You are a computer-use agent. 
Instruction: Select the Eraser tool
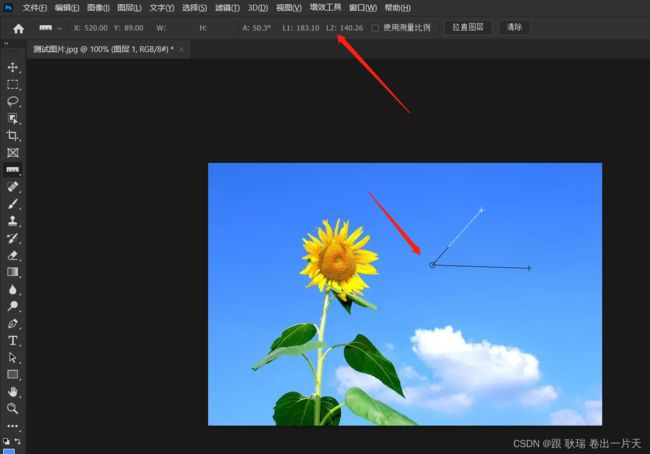click(x=13, y=254)
